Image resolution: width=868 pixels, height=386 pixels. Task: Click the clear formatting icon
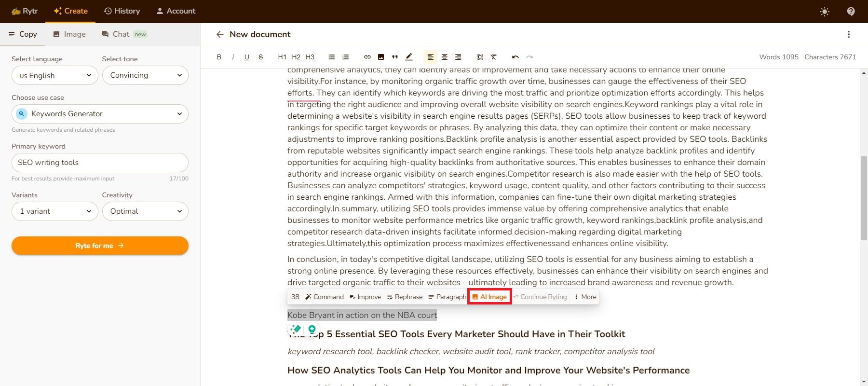493,57
